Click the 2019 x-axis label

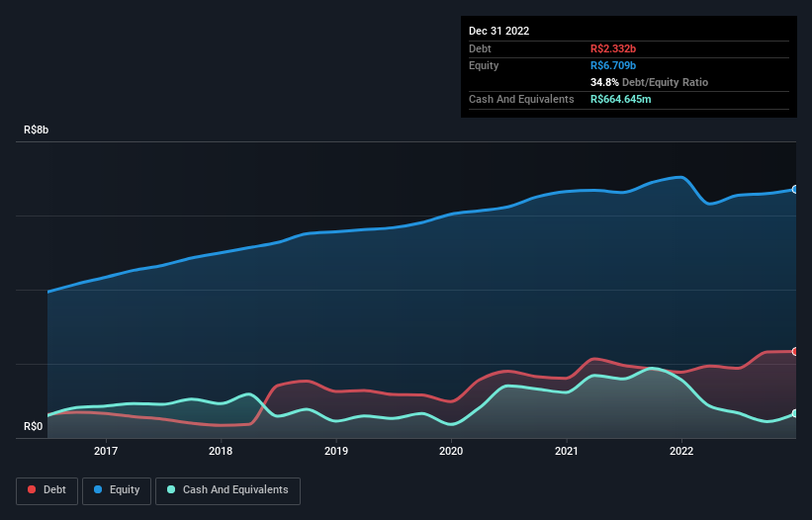pyautogui.click(x=336, y=451)
